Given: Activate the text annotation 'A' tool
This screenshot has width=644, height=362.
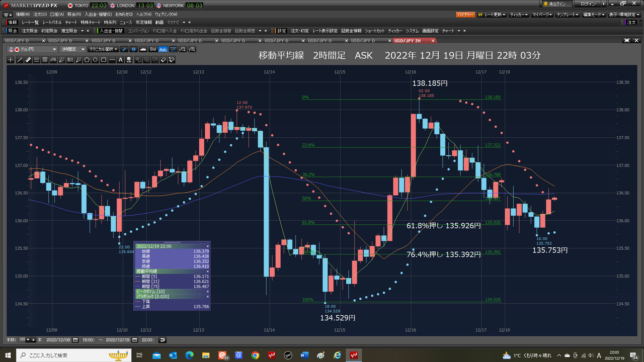Looking at the screenshot, I should coord(120,60).
